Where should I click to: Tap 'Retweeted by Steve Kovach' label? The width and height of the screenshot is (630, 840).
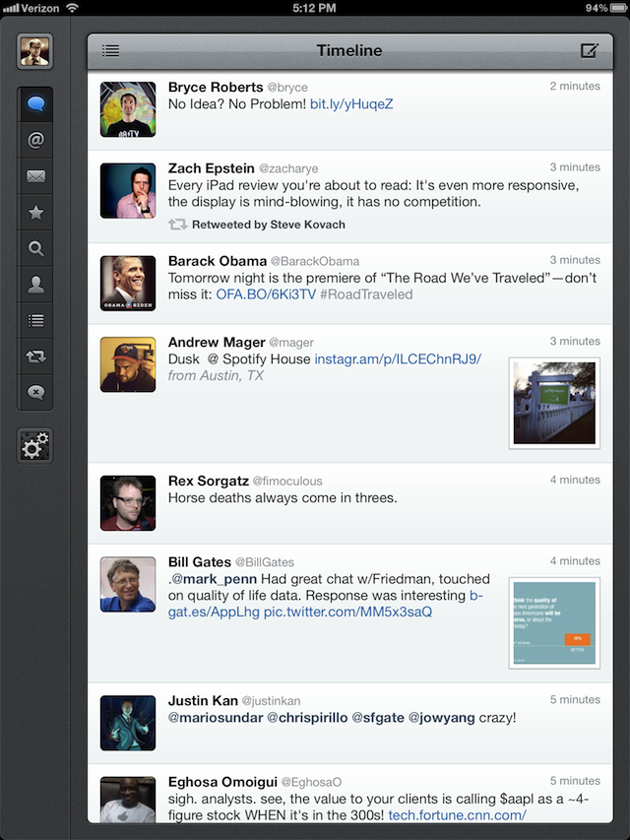coord(269,225)
